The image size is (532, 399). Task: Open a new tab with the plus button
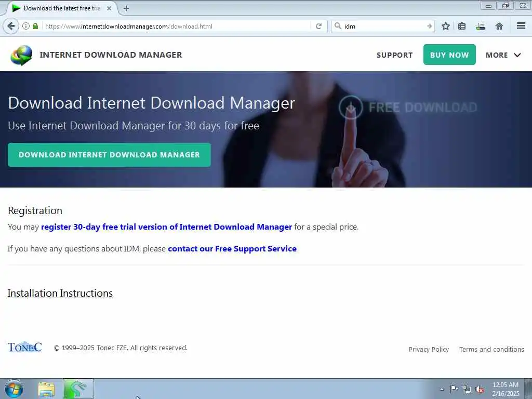(x=126, y=8)
